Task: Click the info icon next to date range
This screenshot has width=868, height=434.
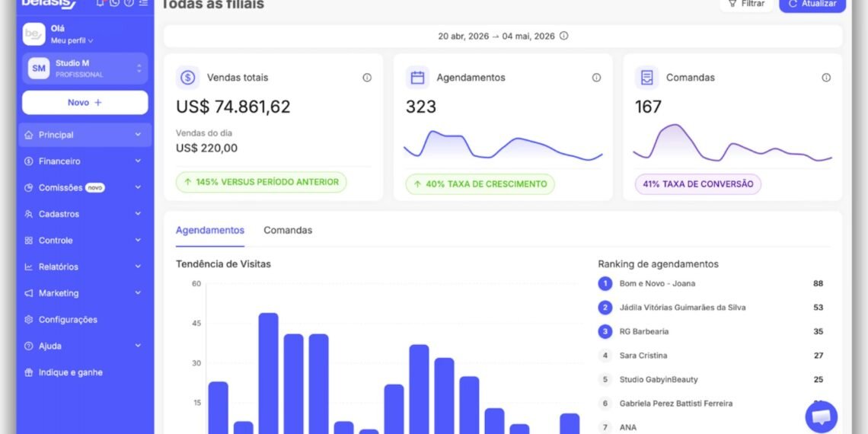Action: coord(563,36)
